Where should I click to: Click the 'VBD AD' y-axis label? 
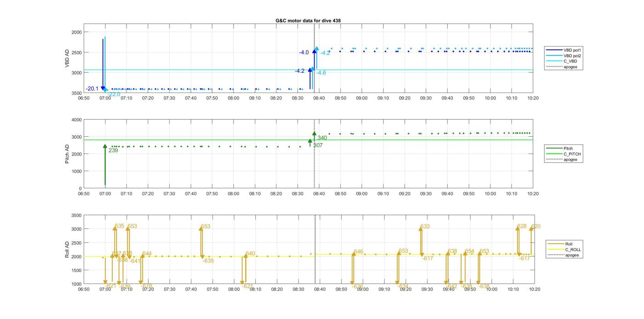click(67, 59)
